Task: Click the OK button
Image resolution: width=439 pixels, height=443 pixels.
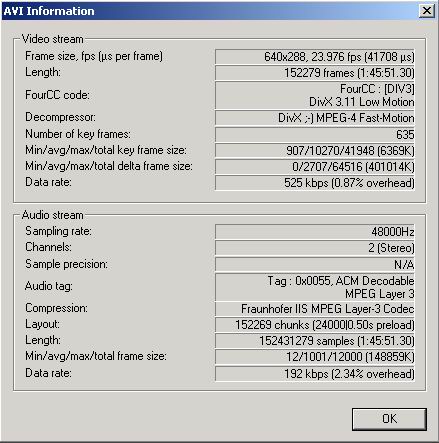Action: 389,419
